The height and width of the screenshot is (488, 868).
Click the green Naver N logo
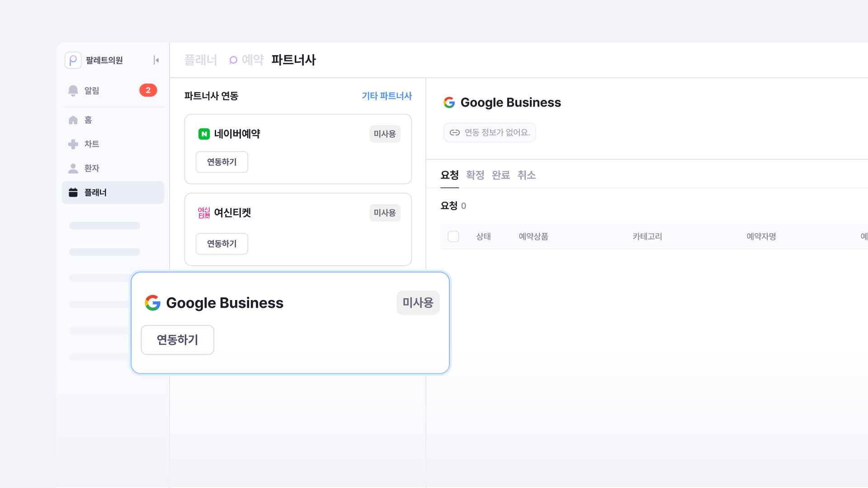tap(204, 134)
